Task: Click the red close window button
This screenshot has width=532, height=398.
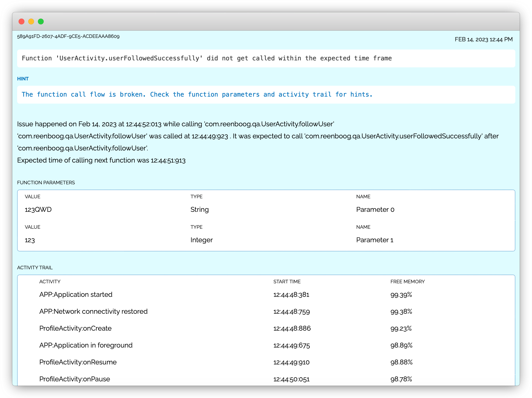Action: (21, 21)
